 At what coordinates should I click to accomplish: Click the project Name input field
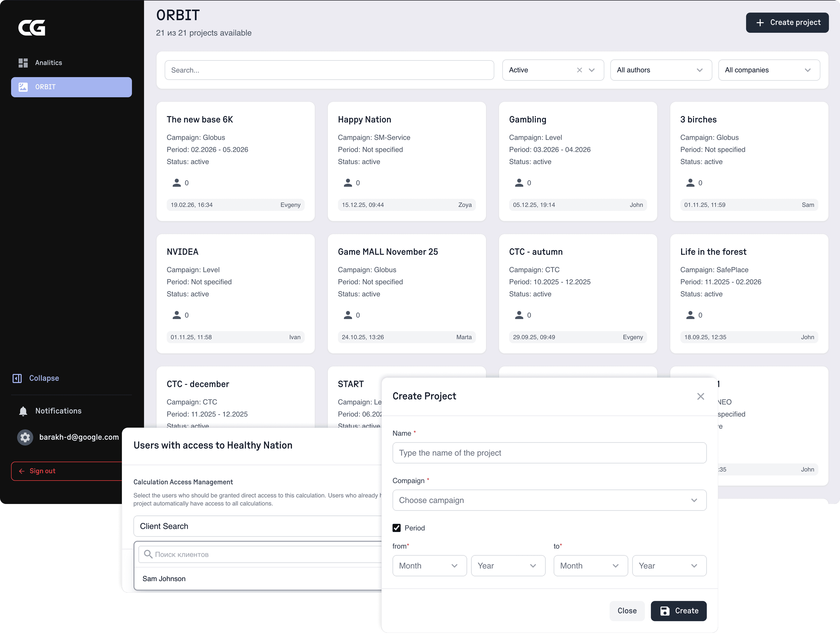549,453
